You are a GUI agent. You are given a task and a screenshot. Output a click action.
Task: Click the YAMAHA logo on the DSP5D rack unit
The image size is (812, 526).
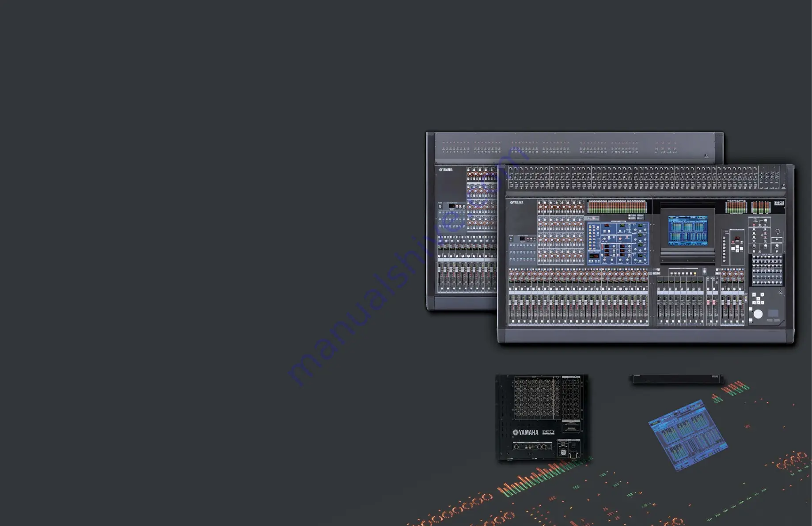tap(525, 433)
